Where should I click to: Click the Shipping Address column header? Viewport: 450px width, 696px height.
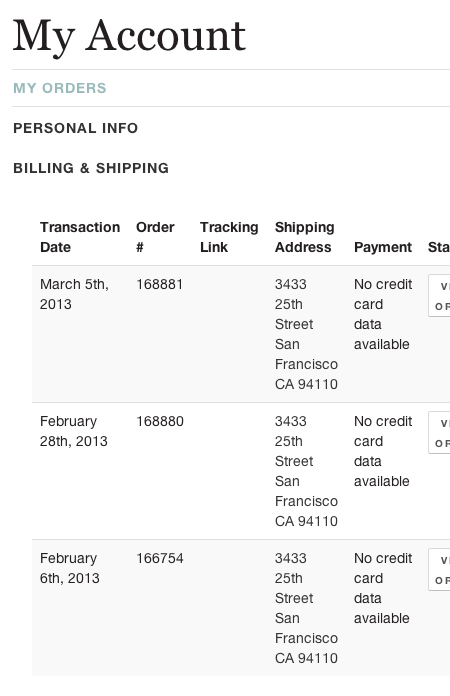pos(304,237)
